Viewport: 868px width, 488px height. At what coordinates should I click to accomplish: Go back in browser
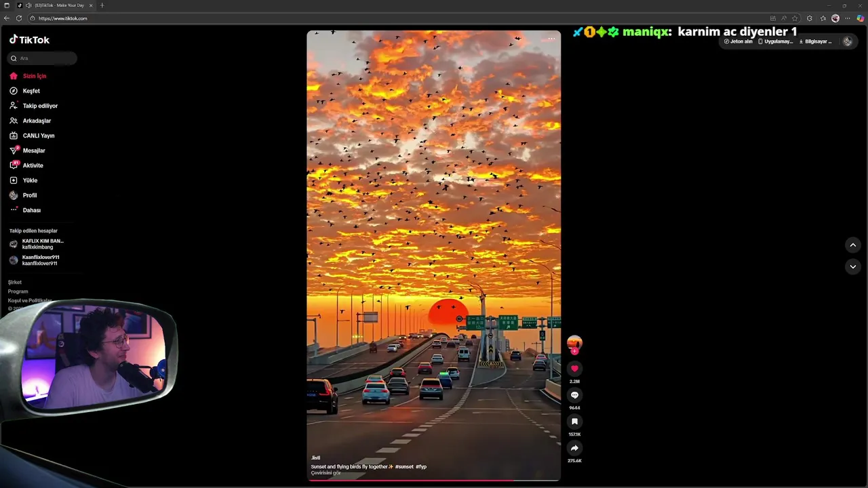point(7,18)
